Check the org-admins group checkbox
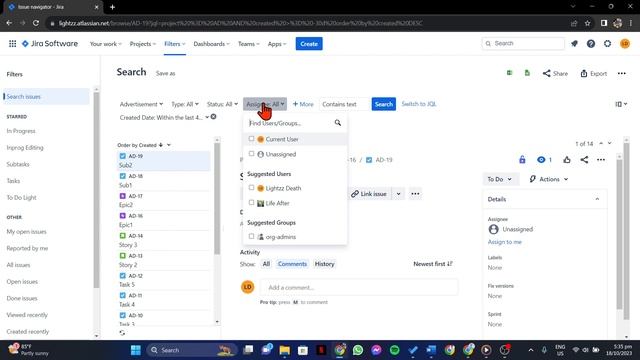This screenshot has width=640, height=360. [251, 236]
